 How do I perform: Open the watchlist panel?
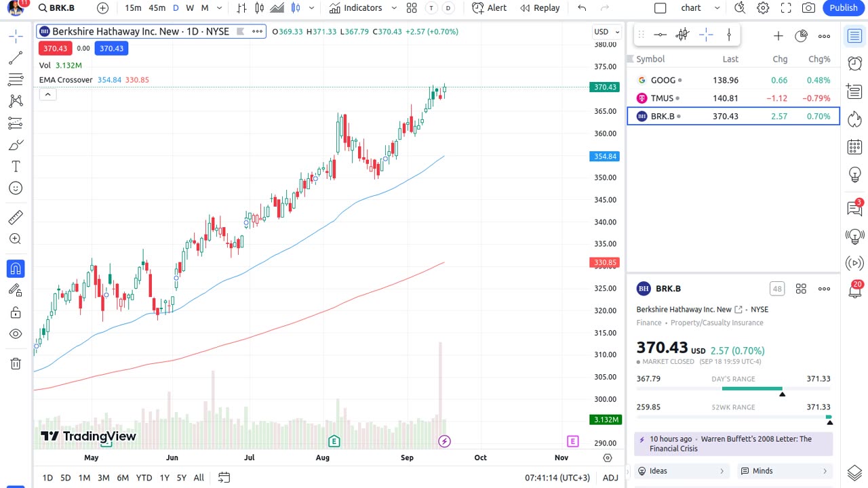854,37
